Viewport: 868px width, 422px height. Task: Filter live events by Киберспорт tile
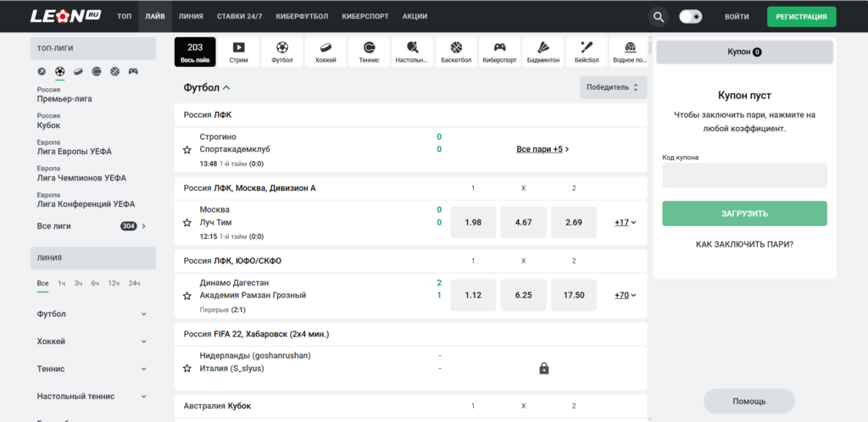(x=499, y=52)
